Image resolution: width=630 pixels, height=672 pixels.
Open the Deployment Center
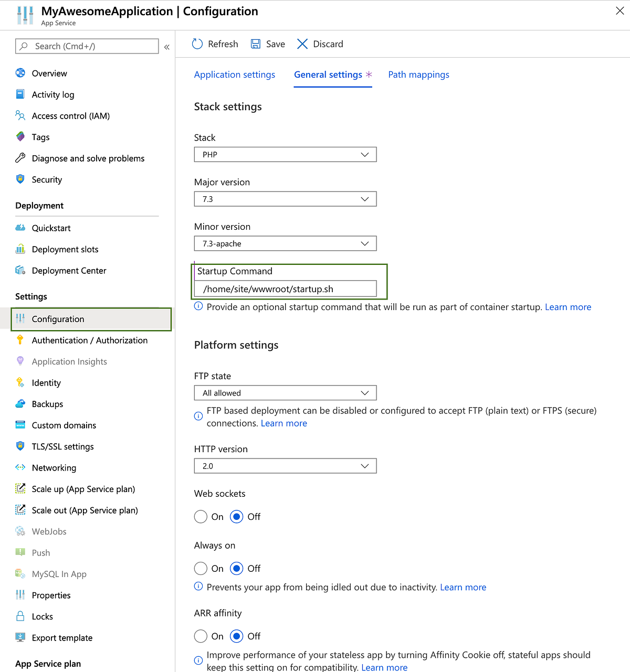pyautogui.click(x=69, y=270)
